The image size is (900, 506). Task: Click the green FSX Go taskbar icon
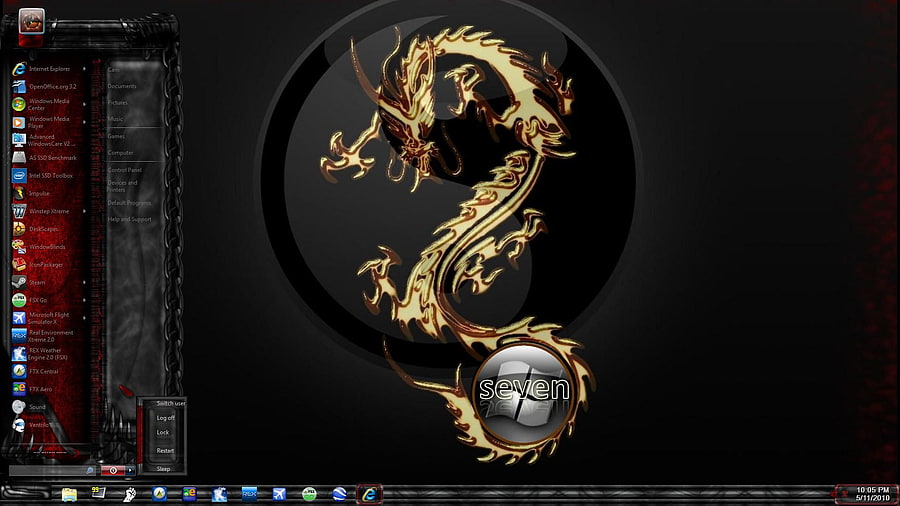[309, 494]
